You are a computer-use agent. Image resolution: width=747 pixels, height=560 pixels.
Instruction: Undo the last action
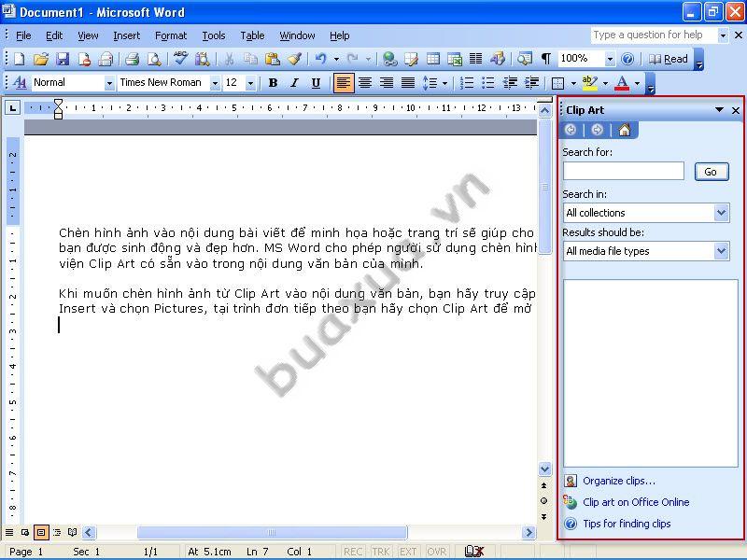click(321, 59)
